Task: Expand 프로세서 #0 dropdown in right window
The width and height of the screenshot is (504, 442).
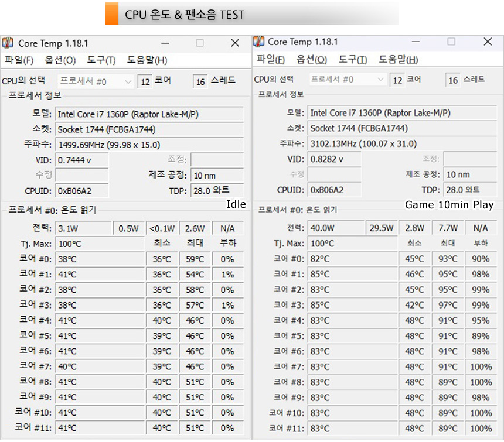Action: (348, 79)
